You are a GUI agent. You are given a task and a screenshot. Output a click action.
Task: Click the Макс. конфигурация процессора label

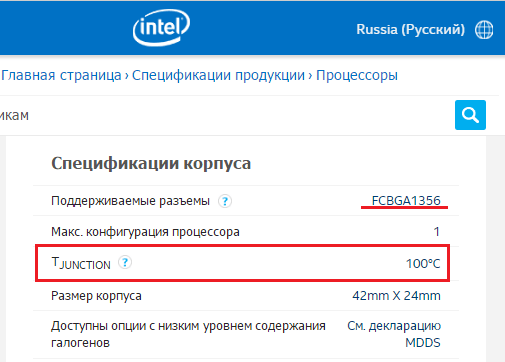145,232
